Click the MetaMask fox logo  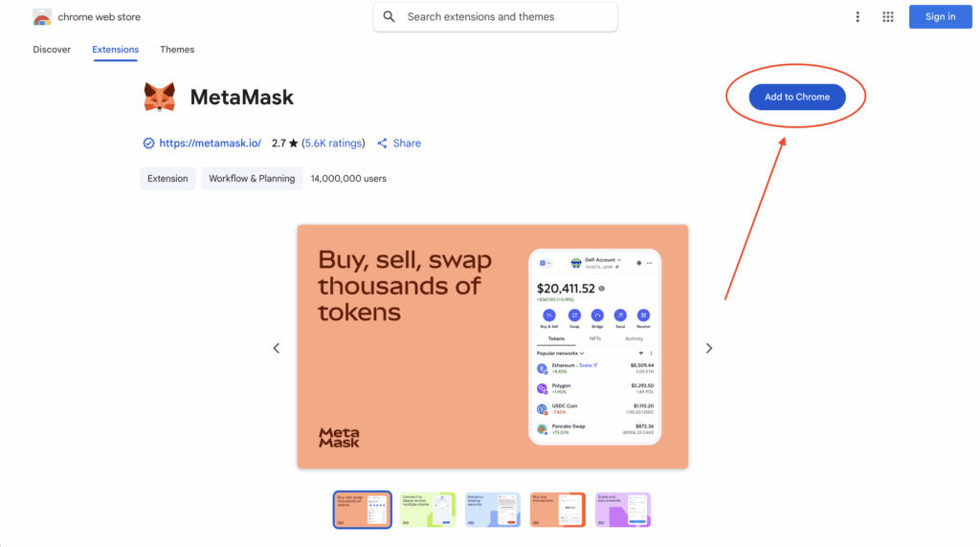tap(160, 98)
